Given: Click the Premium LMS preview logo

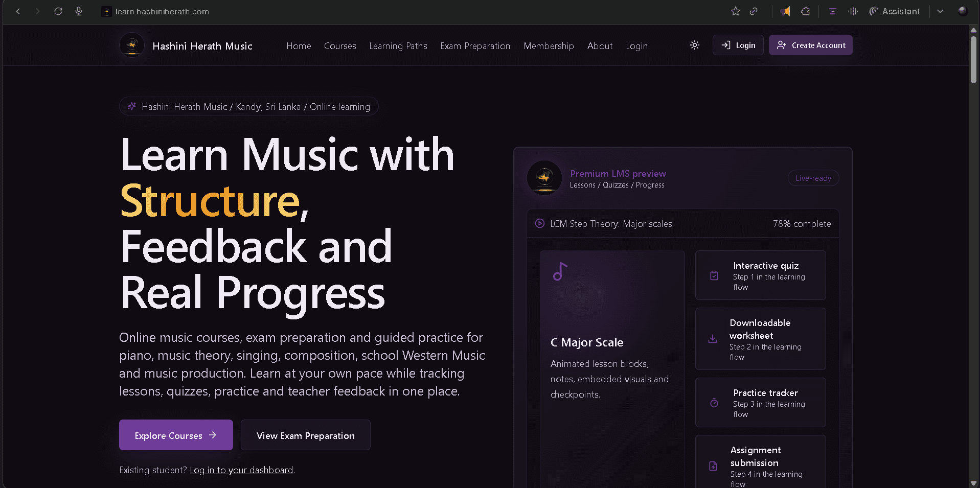Looking at the screenshot, I should click(544, 178).
